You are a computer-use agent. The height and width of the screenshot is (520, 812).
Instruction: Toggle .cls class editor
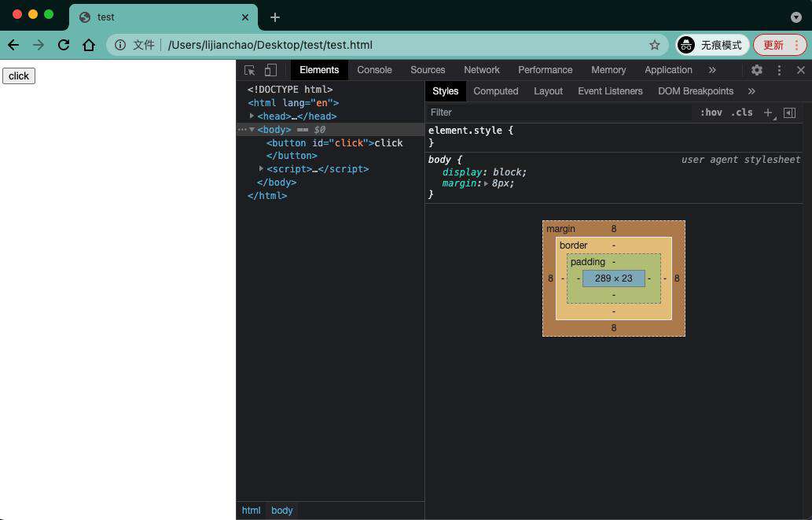click(742, 112)
